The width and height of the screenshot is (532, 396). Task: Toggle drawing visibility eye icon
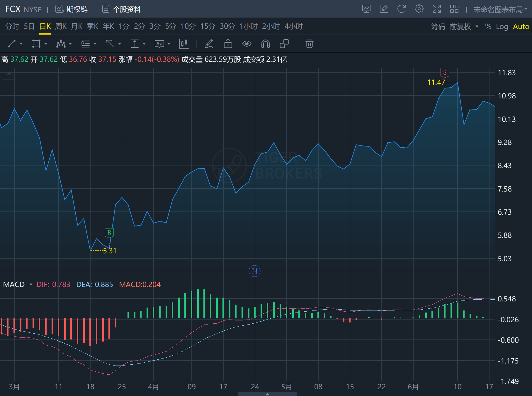[247, 44]
